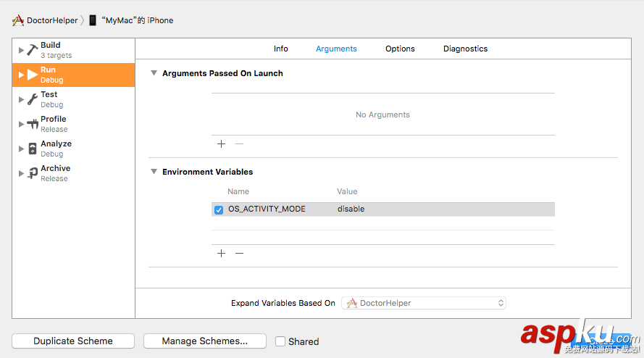Expand the Analyze action disclosure triangle
This screenshot has height=358, width=644.
tap(21, 149)
